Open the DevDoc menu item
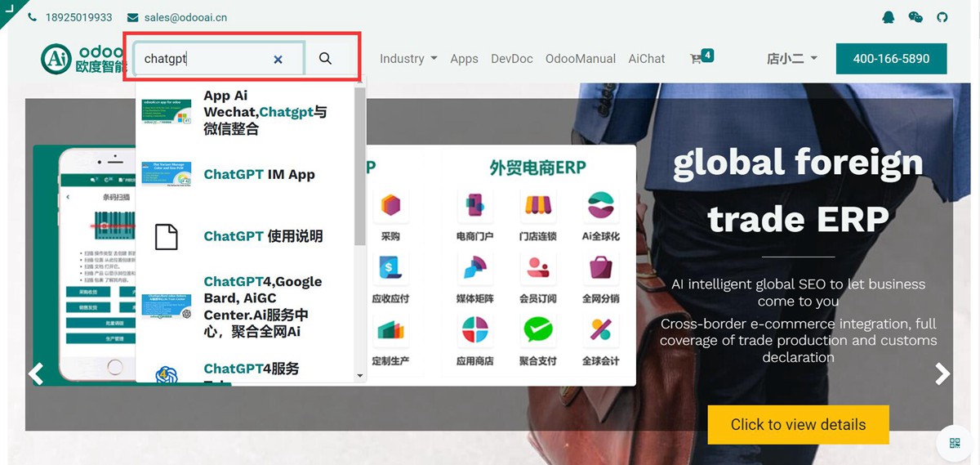The height and width of the screenshot is (465, 980). tap(512, 59)
